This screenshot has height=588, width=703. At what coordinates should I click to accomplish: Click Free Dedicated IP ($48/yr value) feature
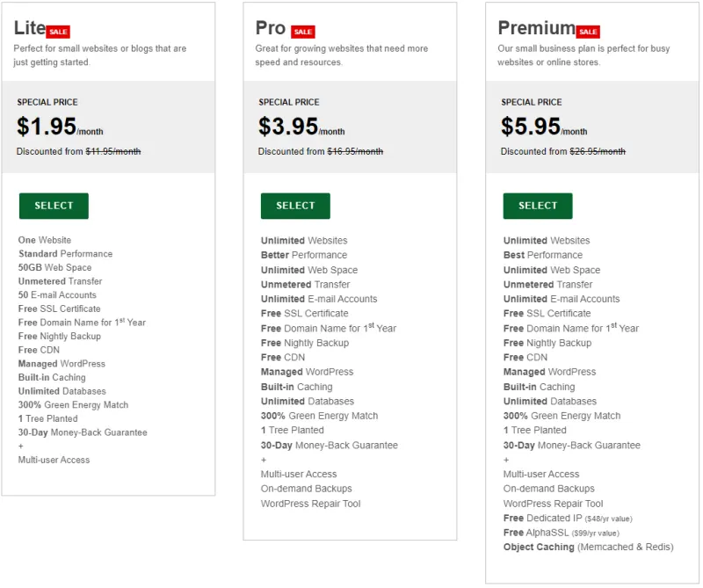[568, 518]
